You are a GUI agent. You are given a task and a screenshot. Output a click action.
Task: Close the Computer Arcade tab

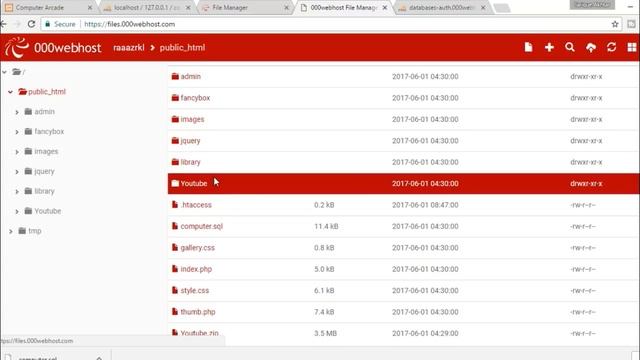pos(90,7)
